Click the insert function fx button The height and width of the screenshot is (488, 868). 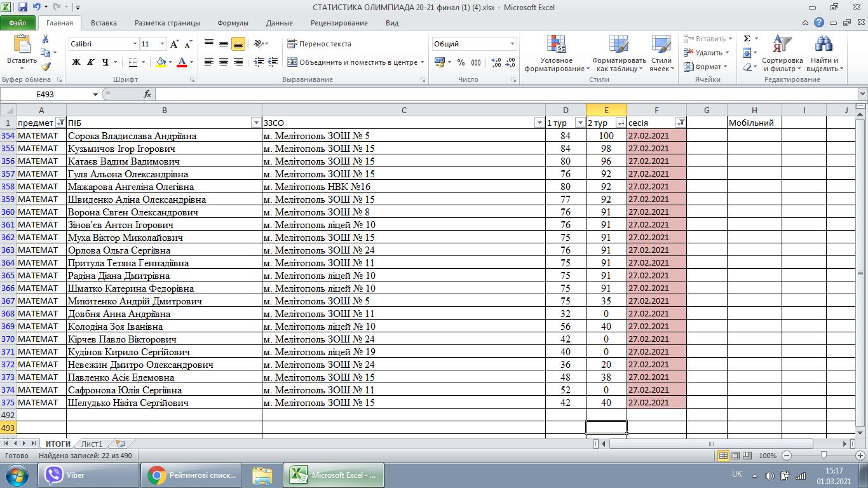(x=147, y=94)
